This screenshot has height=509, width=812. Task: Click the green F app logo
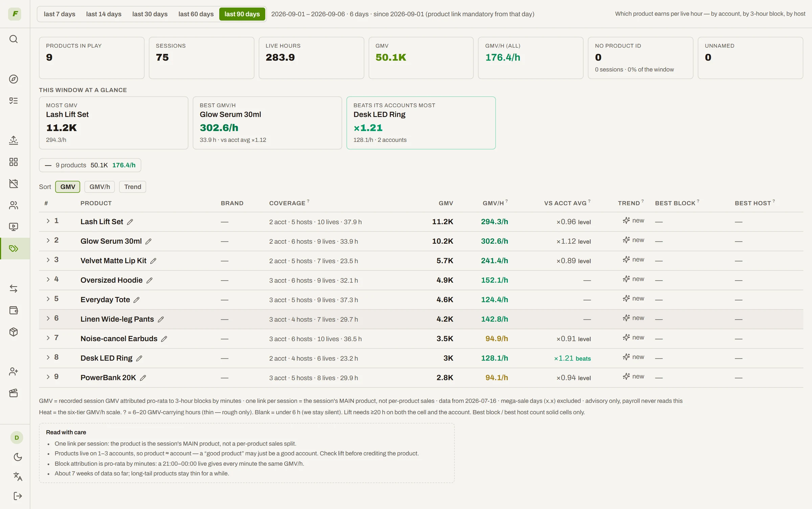coord(15,14)
